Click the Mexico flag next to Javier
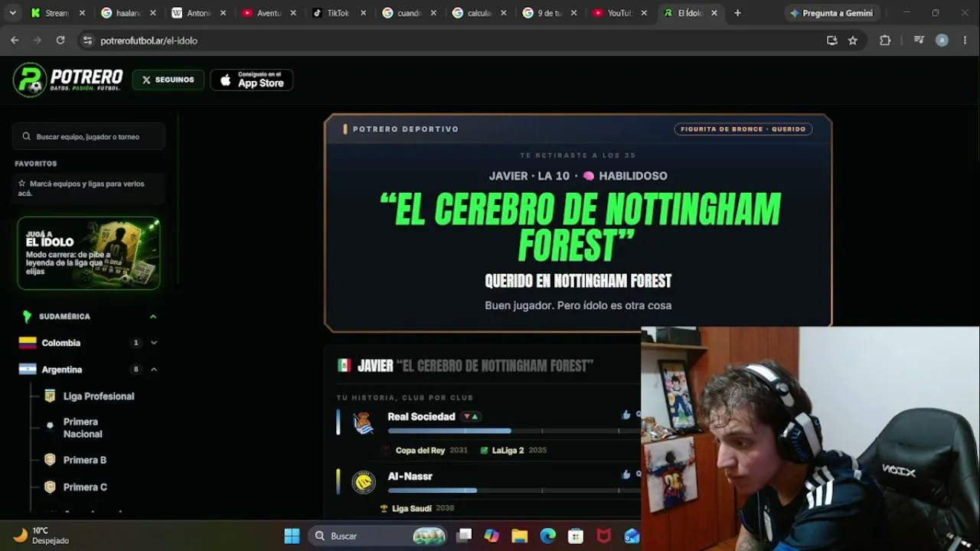 tap(345, 366)
